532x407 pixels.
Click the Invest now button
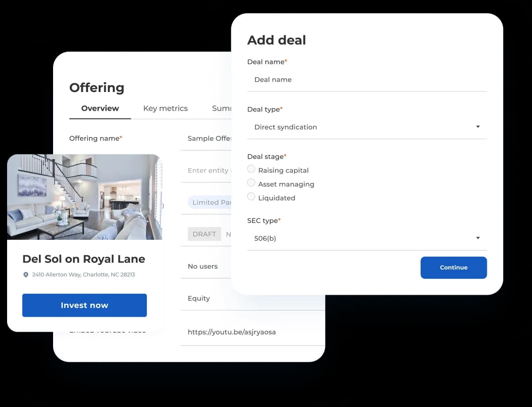coord(84,305)
